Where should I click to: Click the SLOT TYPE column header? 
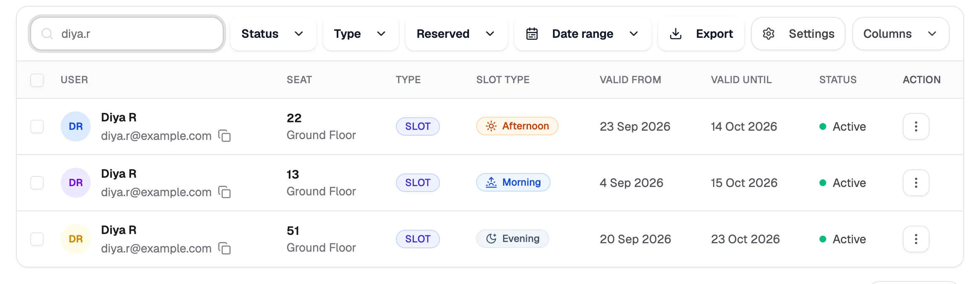tap(503, 80)
